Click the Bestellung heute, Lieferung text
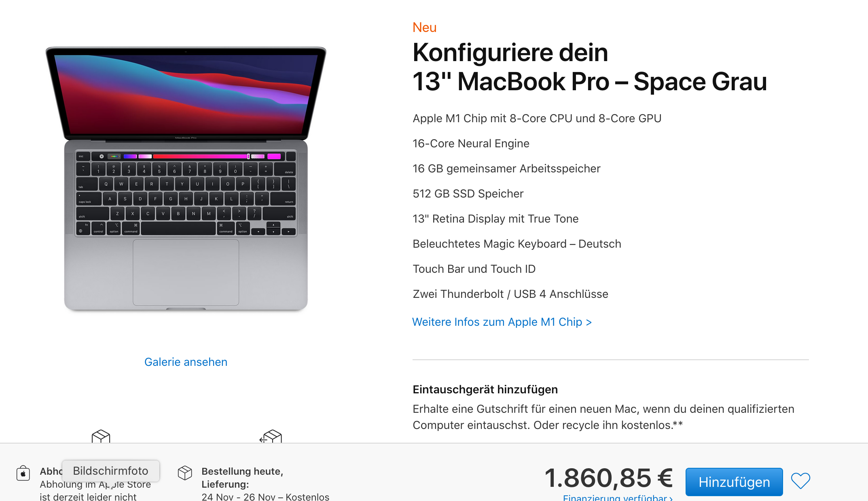The image size is (868, 501). coord(242,478)
